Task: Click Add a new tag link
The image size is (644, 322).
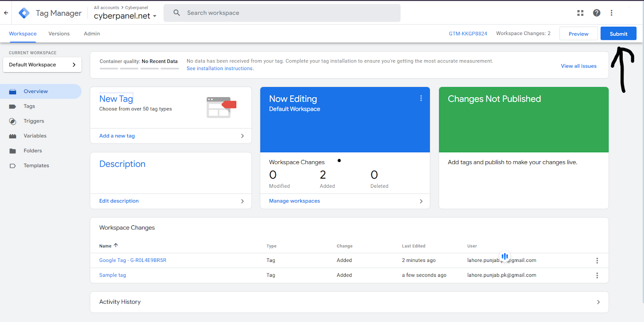Action: (117, 136)
